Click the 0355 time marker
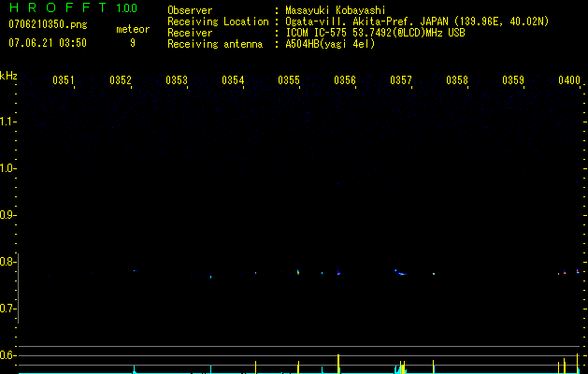Viewport: 588px width, 374px height. [289, 80]
